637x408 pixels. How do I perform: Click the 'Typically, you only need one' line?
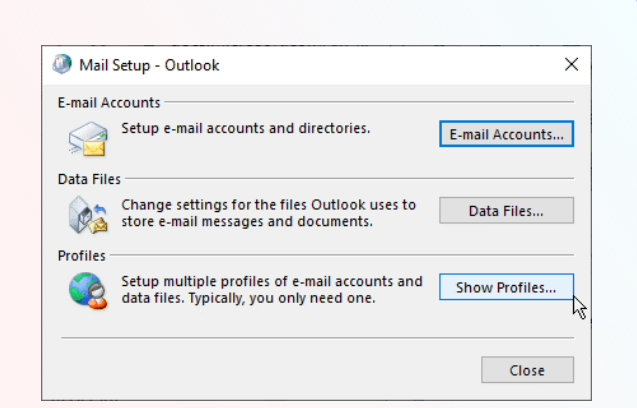pyautogui.click(x=282, y=298)
